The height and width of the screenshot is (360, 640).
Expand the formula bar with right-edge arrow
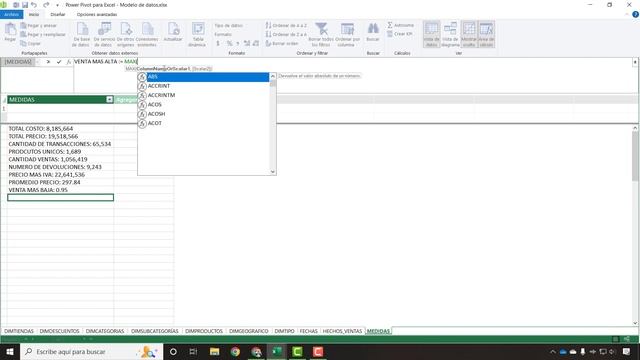click(635, 62)
